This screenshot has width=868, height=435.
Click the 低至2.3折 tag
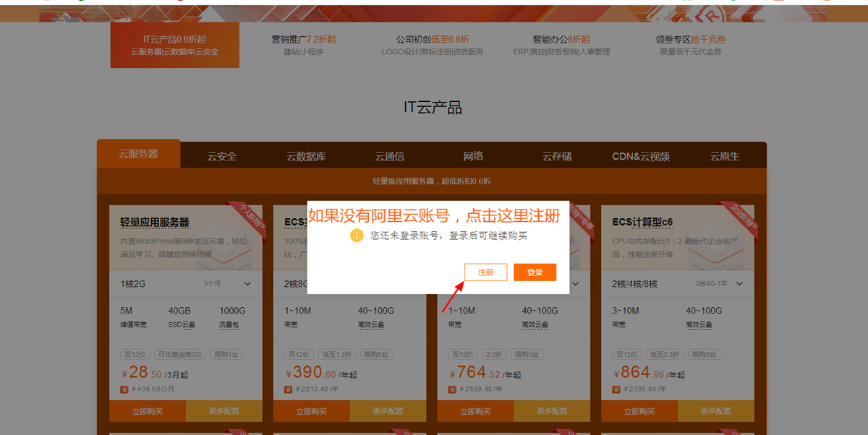coord(665,355)
